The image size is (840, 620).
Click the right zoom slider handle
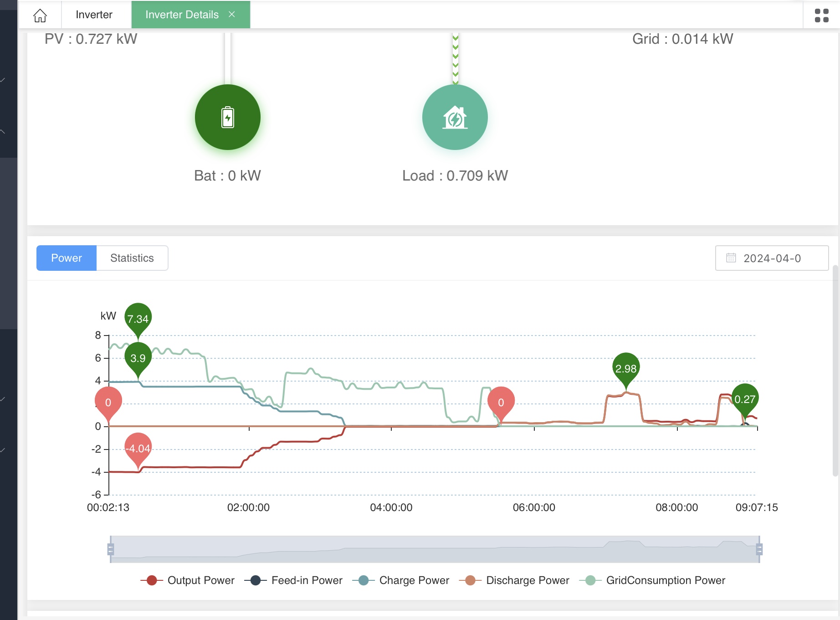tap(759, 549)
